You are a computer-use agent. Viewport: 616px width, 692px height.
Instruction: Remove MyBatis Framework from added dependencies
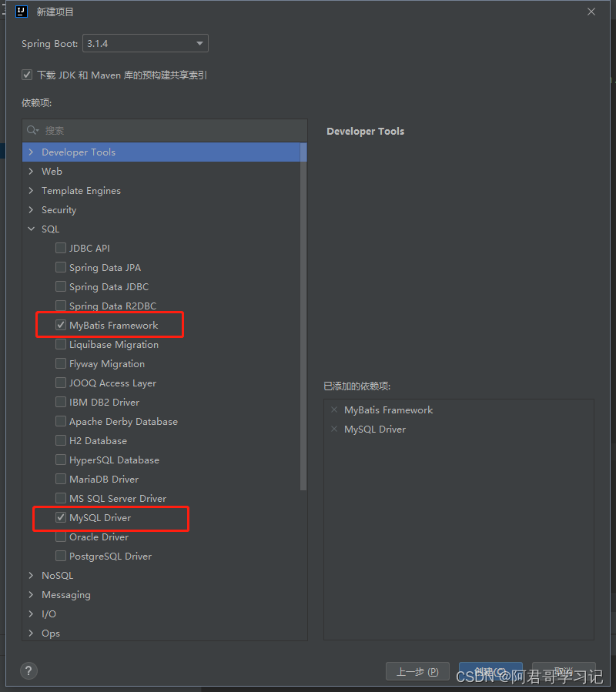click(334, 410)
